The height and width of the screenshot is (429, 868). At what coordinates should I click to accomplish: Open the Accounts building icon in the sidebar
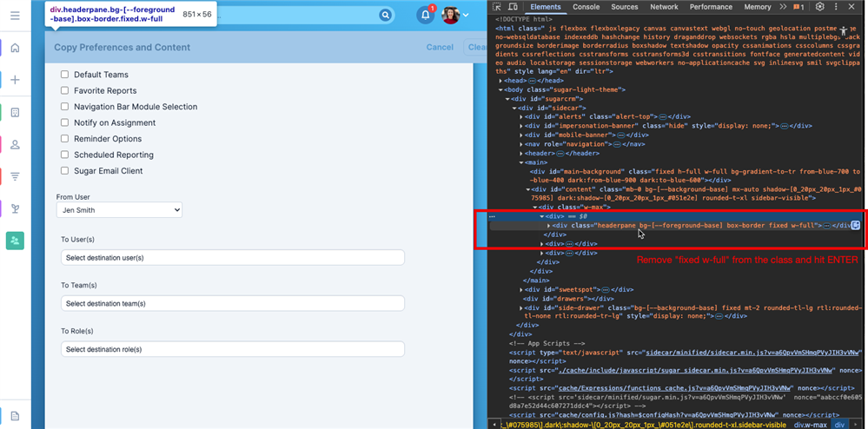pos(15,112)
